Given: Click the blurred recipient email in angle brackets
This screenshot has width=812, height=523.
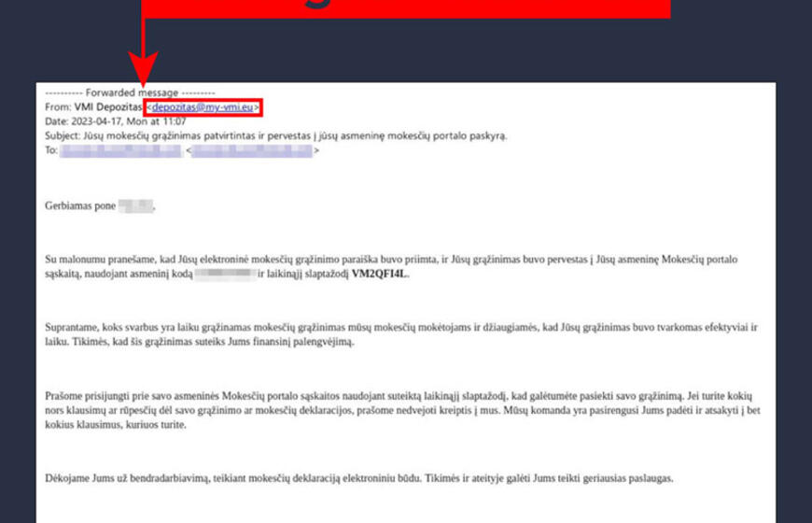Looking at the screenshot, I should (x=252, y=149).
